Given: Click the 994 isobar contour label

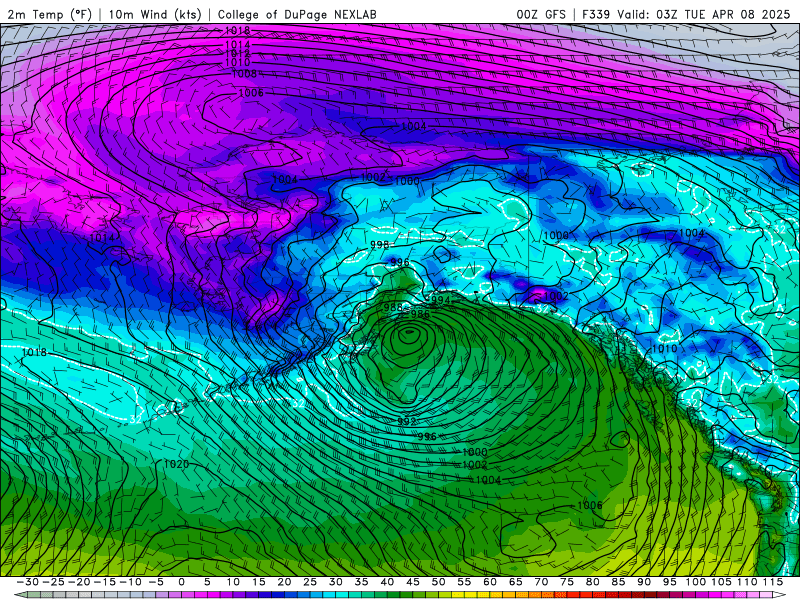Looking at the screenshot, I should click(x=440, y=299).
